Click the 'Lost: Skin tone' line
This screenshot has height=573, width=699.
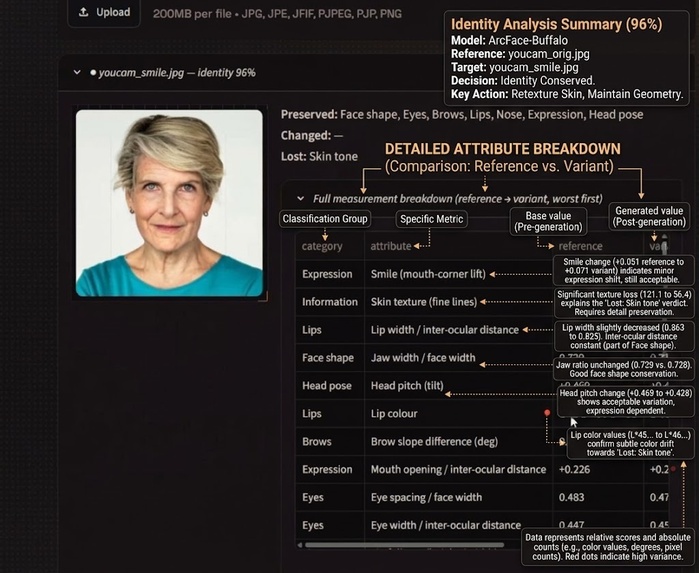point(319,157)
